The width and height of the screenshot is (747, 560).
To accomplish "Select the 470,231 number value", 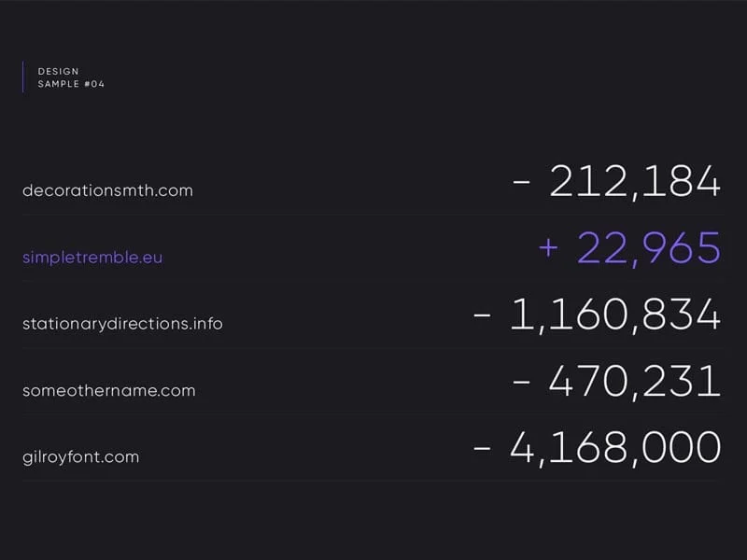I will point(635,382).
